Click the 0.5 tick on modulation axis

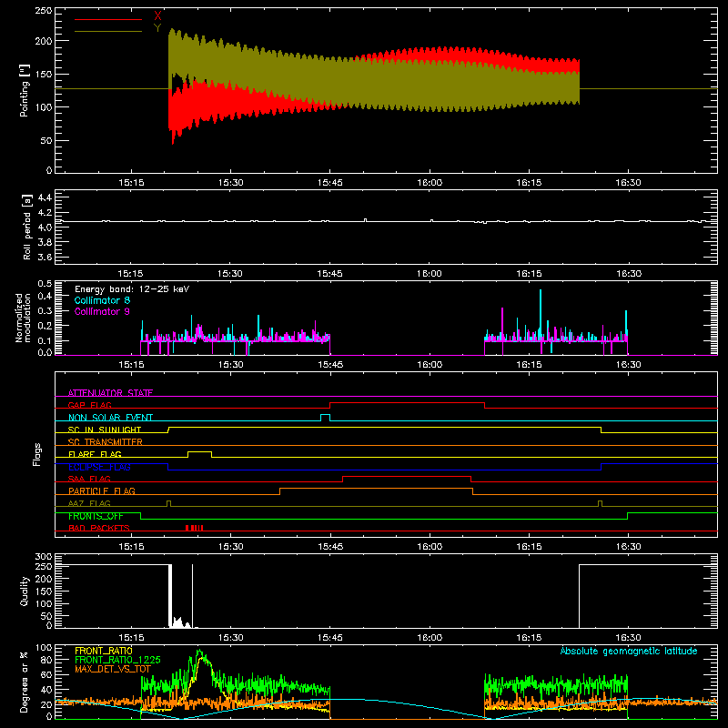pos(45,284)
